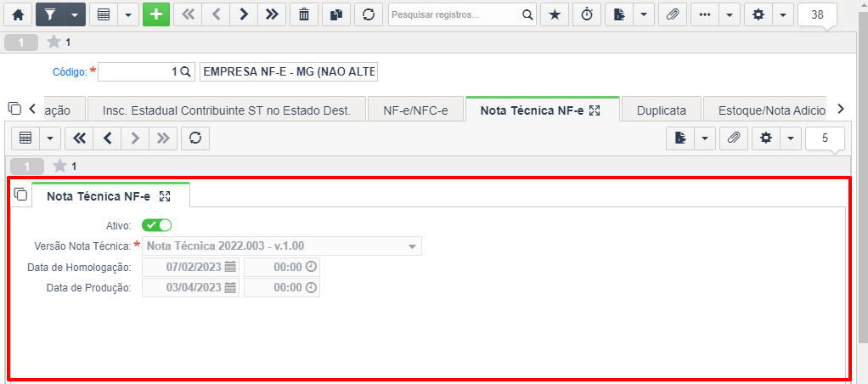
Task: Click the Data de Produção date field
Action: 190,288
